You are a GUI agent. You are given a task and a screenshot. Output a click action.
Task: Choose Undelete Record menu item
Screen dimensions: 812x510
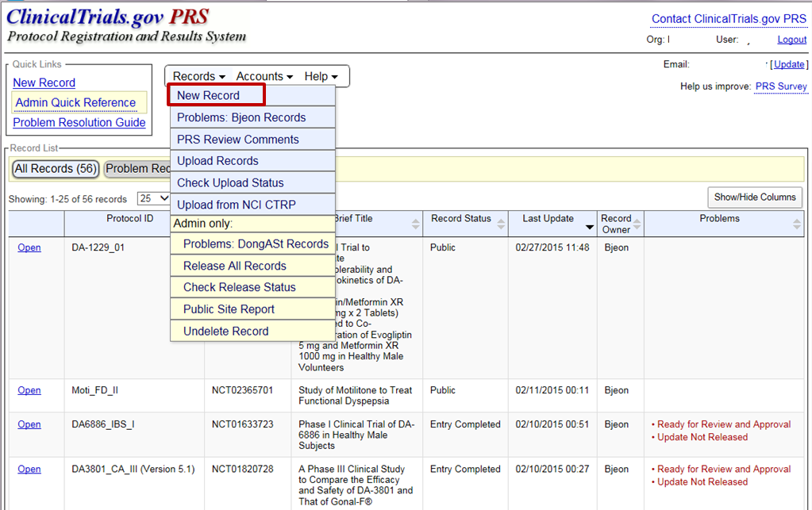pyautogui.click(x=252, y=331)
